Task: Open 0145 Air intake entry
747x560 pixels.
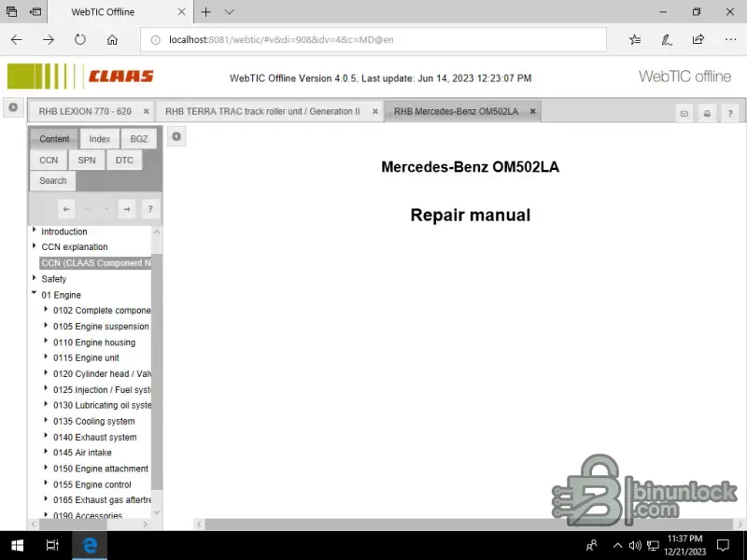Action: [x=82, y=453]
